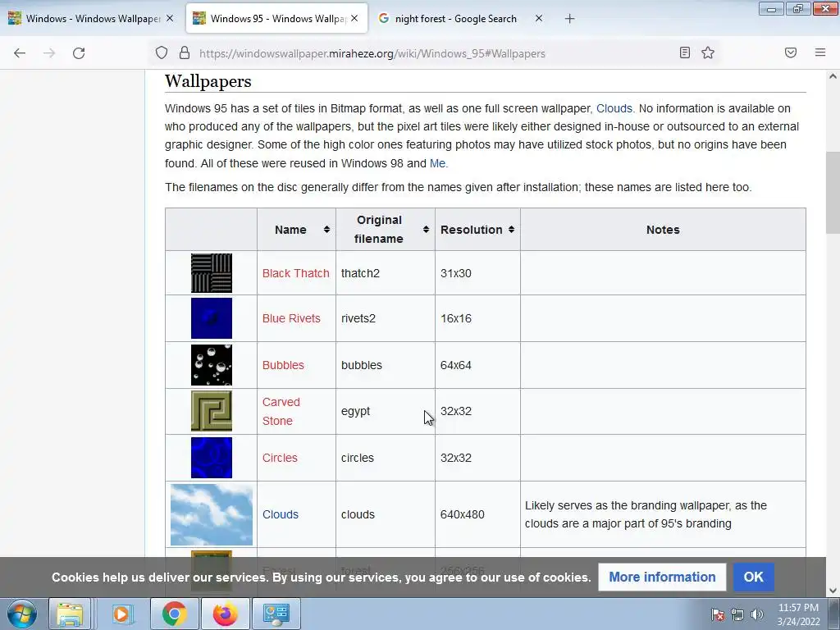
Task: Click the Notes column header
Action: [663, 230]
